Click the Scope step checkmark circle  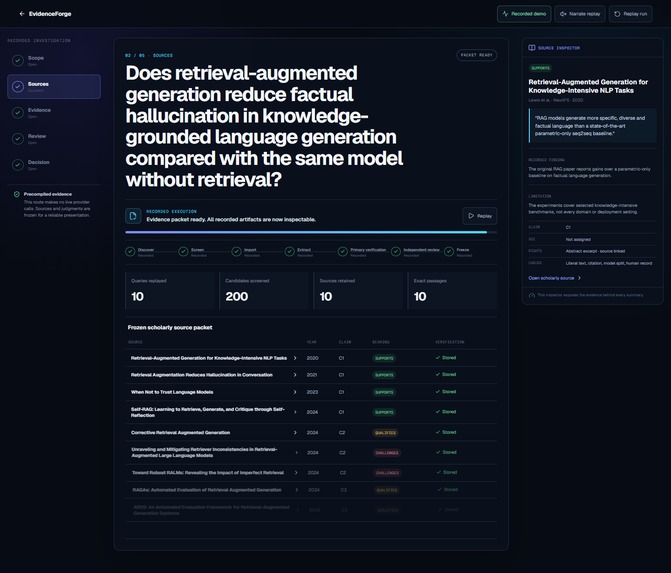pyautogui.click(x=18, y=60)
